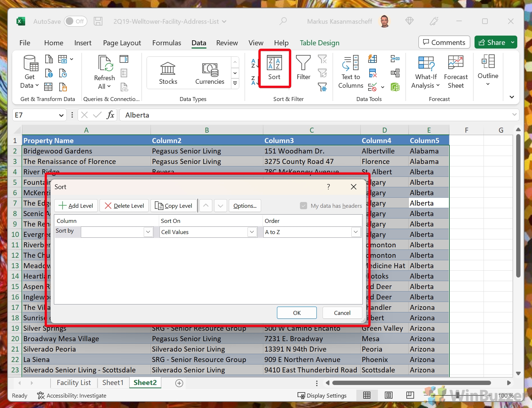Viewport: 532px width, 408px height.
Task: Click the formula bar showing Alberta
Action: coord(316,115)
